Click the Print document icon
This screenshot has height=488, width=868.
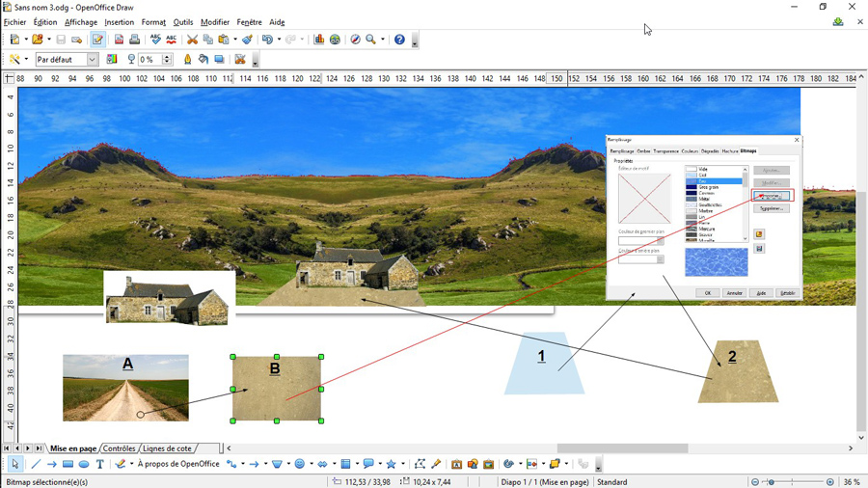134,40
